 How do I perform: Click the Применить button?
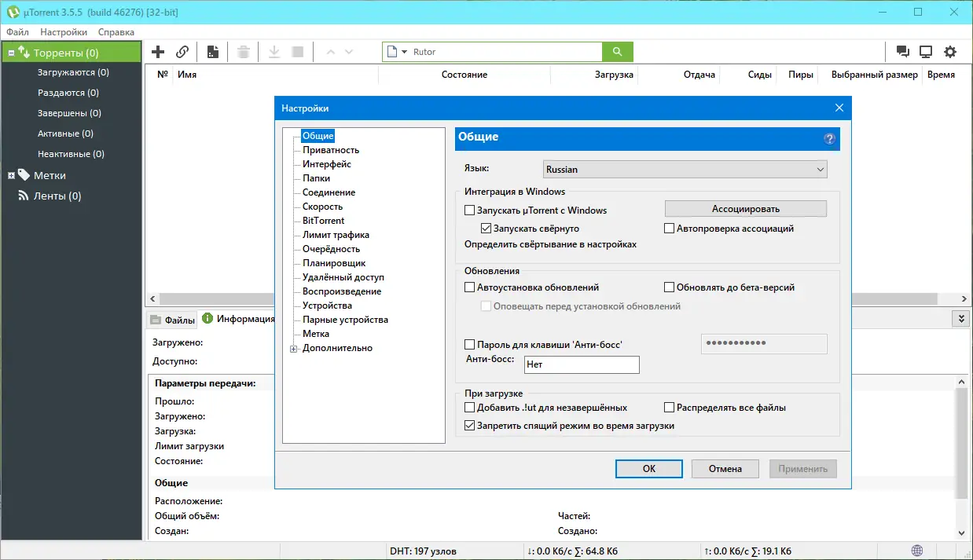[x=803, y=469]
